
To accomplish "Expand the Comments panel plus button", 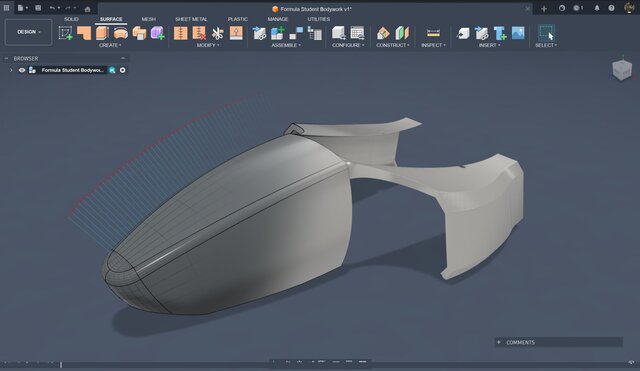I will pyautogui.click(x=498, y=342).
